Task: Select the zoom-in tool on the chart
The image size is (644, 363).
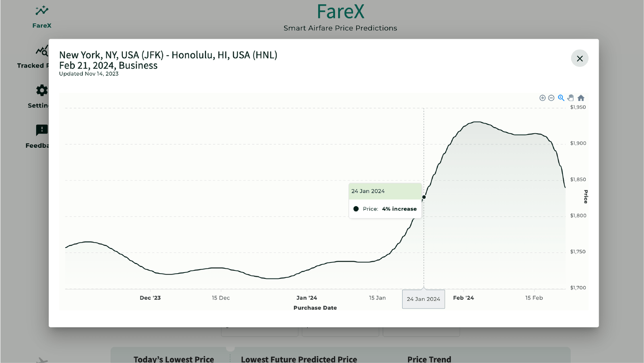Action: click(543, 98)
